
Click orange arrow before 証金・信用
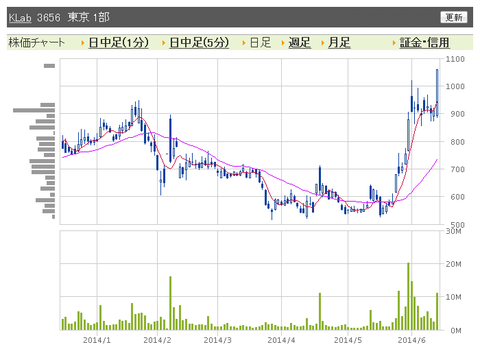[x=394, y=43]
